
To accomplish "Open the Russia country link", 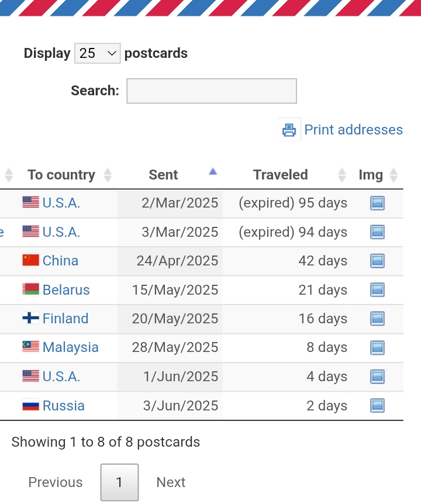I will pyautogui.click(x=63, y=406).
